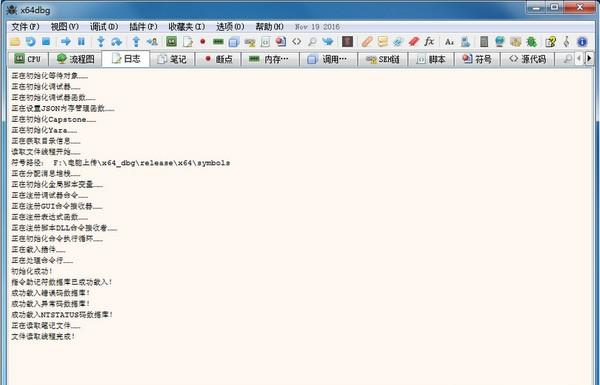Click the log line mentioning Yara

coord(44,130)
